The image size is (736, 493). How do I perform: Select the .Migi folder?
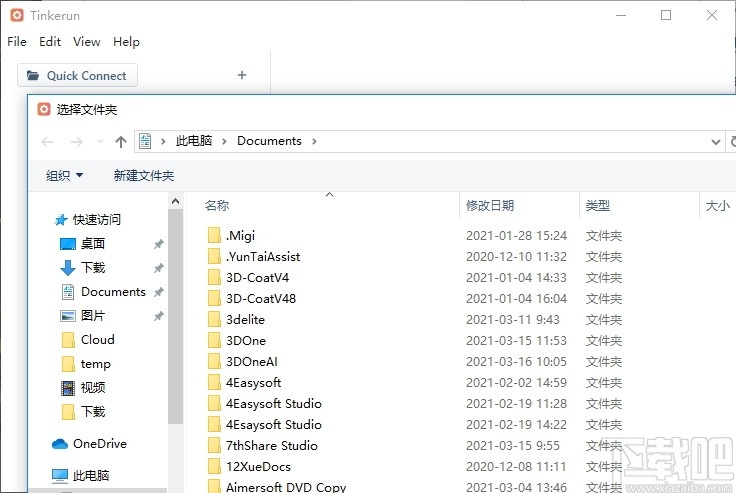click(x=240, y=235)
